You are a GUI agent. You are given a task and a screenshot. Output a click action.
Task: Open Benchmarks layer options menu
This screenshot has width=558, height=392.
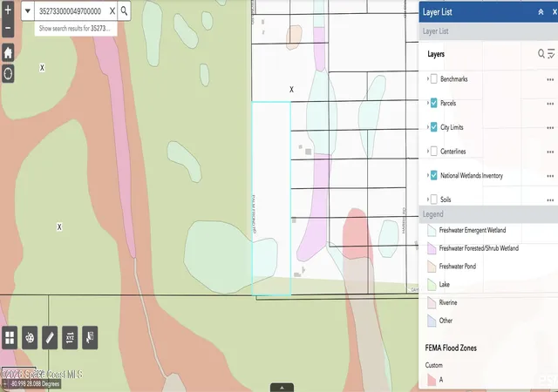[x=550, y=79]
